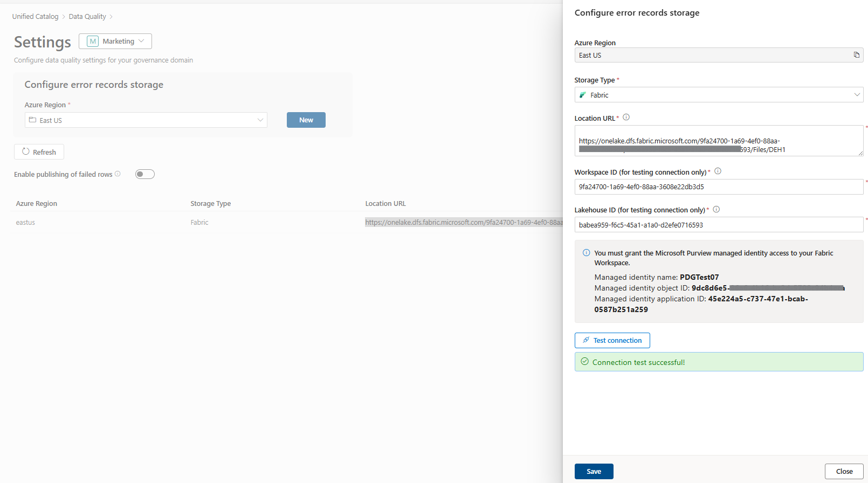Screen dimensions: 868x483
Task: Click the info icon in managed identity notice
Action: [x=586, y=253]
